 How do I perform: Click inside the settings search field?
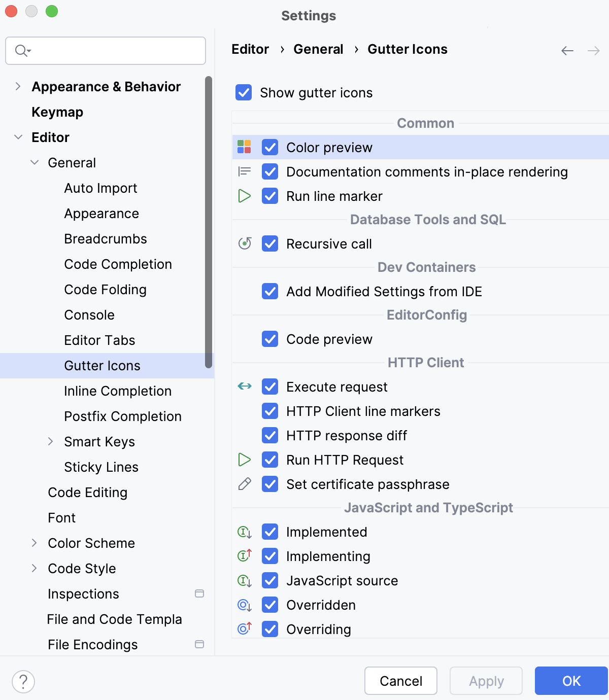105,51
